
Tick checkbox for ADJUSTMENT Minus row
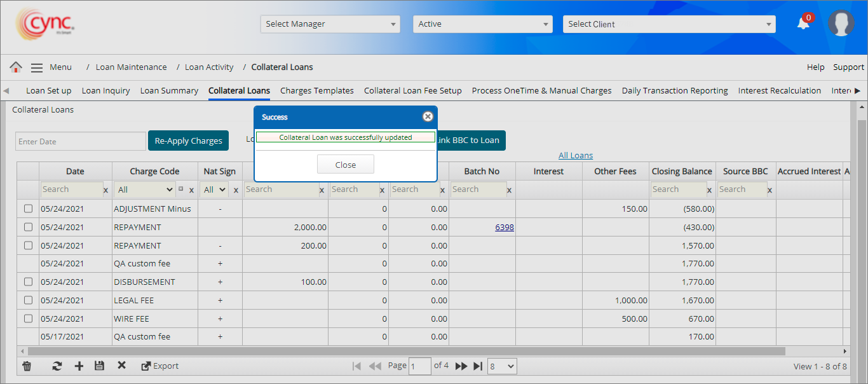pyautogui.click(x=28, y=209)
